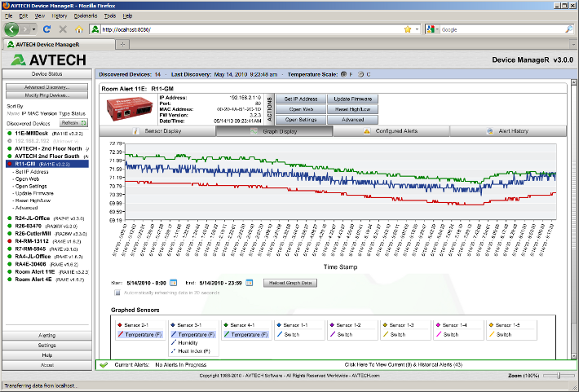Switch to the Configured Alerts tab
The height and width of the screenshot is (392, 579).
pos(391,131)
